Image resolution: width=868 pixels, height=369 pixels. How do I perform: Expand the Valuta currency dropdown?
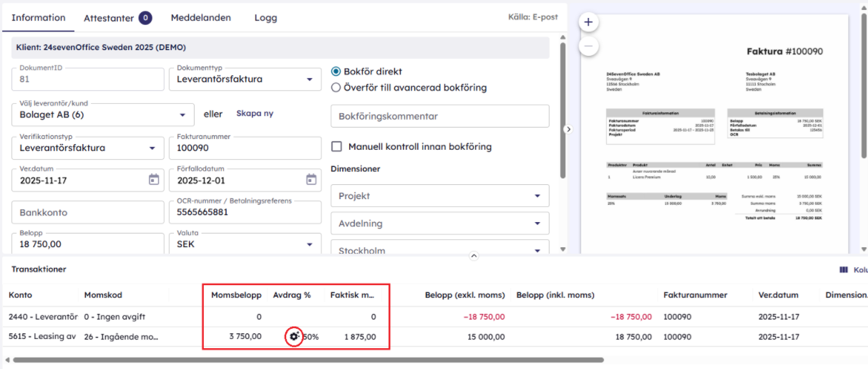point(309,244)
